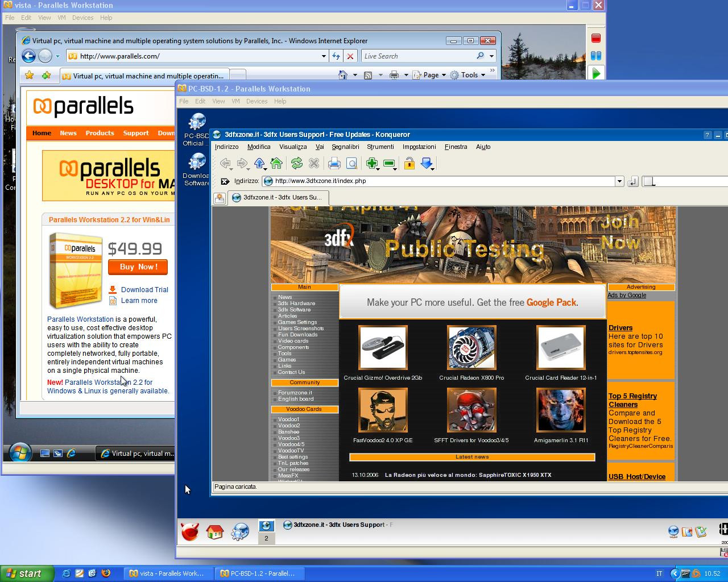Click the Stop loading X icon in Konqueror
The width and height of the screenshot is (728, 582).
313,164
